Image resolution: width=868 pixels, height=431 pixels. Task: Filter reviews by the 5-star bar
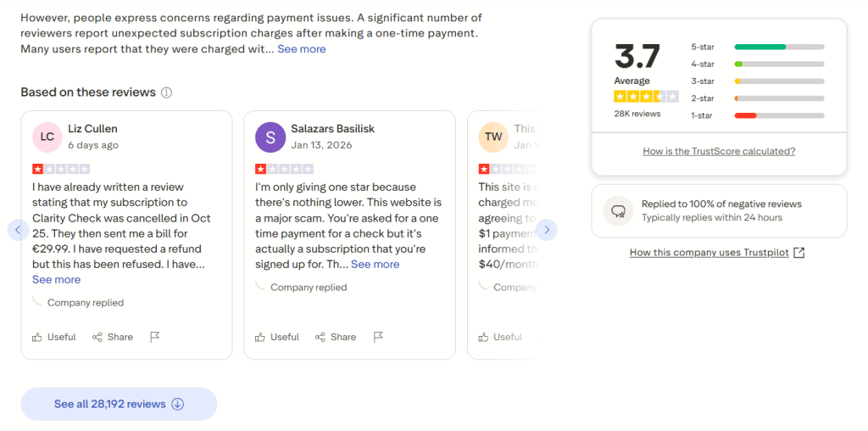[x=779, y=47]
